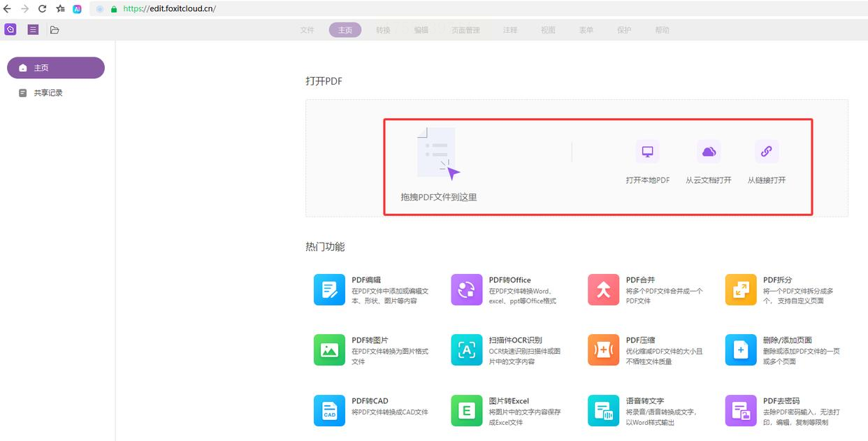This screenshot has height=441, width=868.
Task: Click the 扫描件OCR识别 teal icon
Action: pyautogui.click(x=467, y=350)
